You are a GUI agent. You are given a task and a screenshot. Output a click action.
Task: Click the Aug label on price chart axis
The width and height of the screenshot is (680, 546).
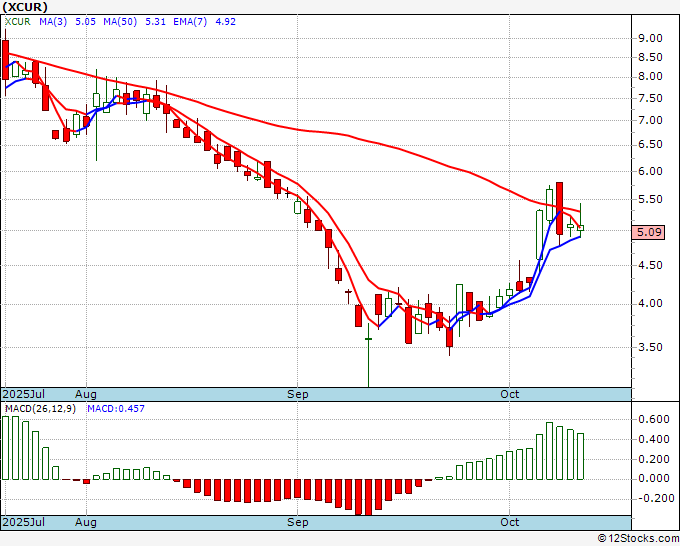pos(85,394)
